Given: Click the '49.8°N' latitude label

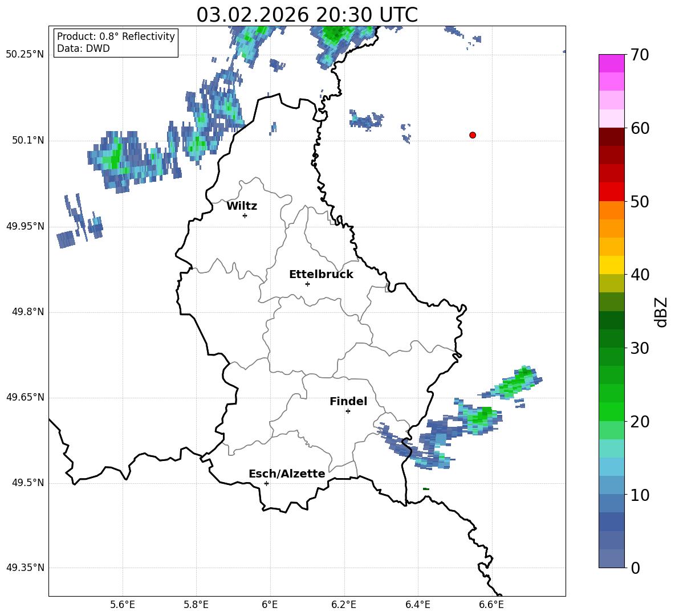Looking at the screenshot, I should (x=27, y=312).
